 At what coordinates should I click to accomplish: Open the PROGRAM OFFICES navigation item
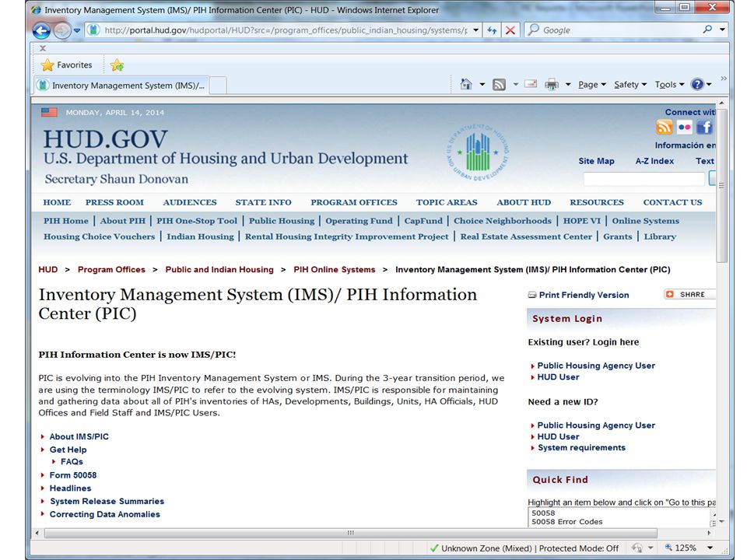pyautogui.click(x=354, y=202)
